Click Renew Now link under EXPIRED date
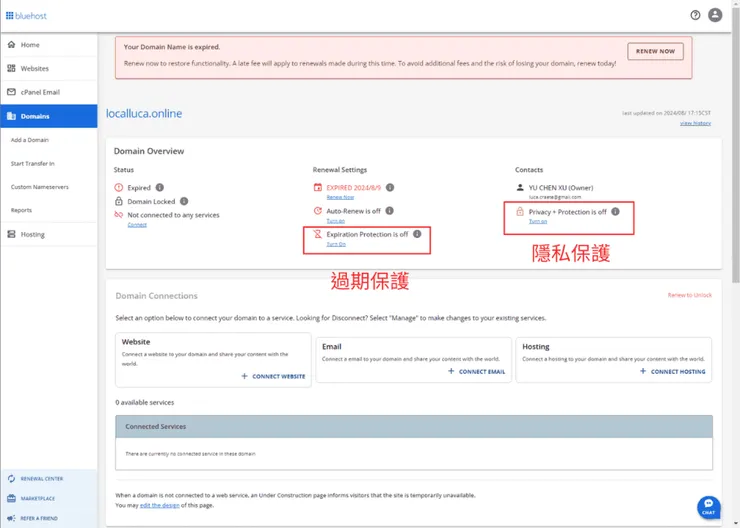740x528 pixels. click(x=340, y=197)
